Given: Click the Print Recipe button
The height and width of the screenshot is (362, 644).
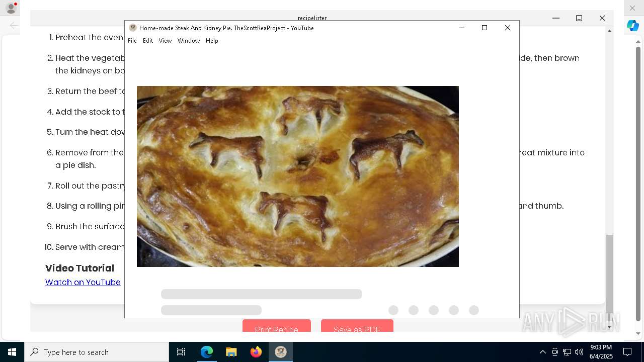Looking at the screenshot, I should tap(277, 326).
